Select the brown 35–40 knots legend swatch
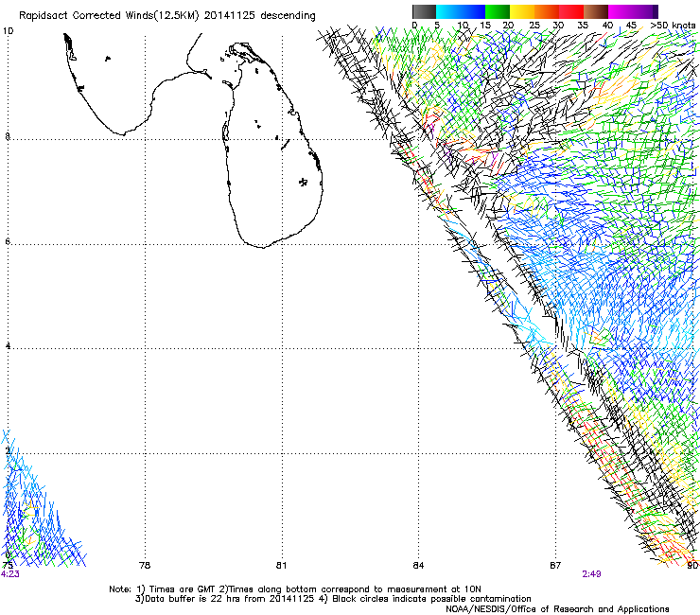The height and width of the screenshot is (615, 700). pos(596,11)
